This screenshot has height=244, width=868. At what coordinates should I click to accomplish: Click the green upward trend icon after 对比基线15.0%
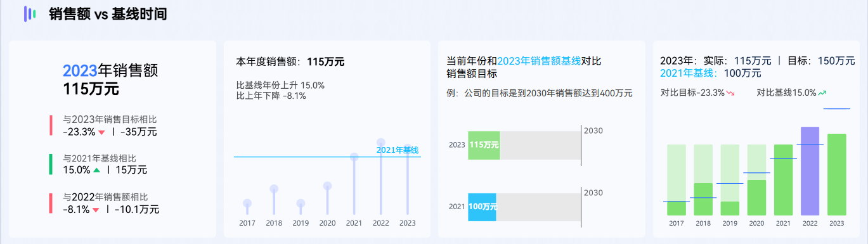(x=822, y=93)
